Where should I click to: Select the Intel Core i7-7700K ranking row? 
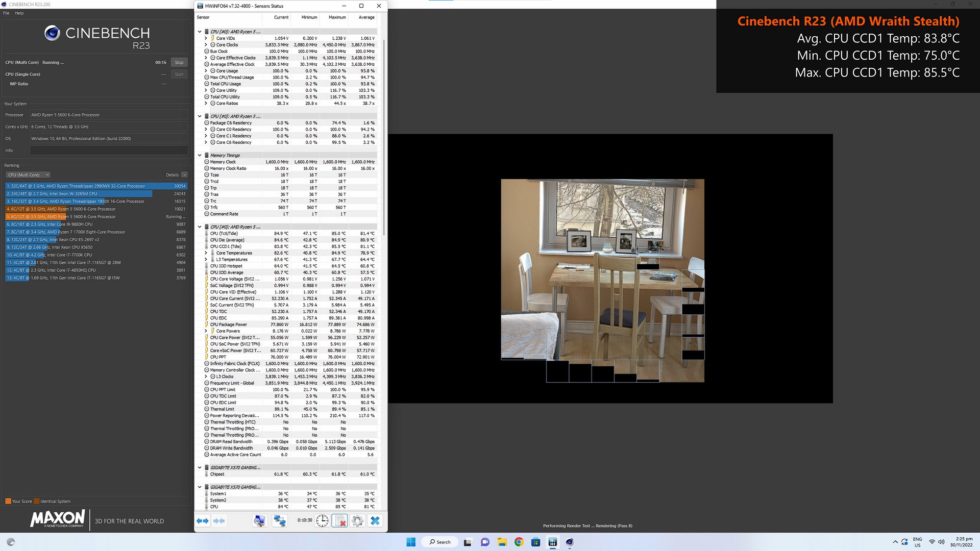coord(96,255)
